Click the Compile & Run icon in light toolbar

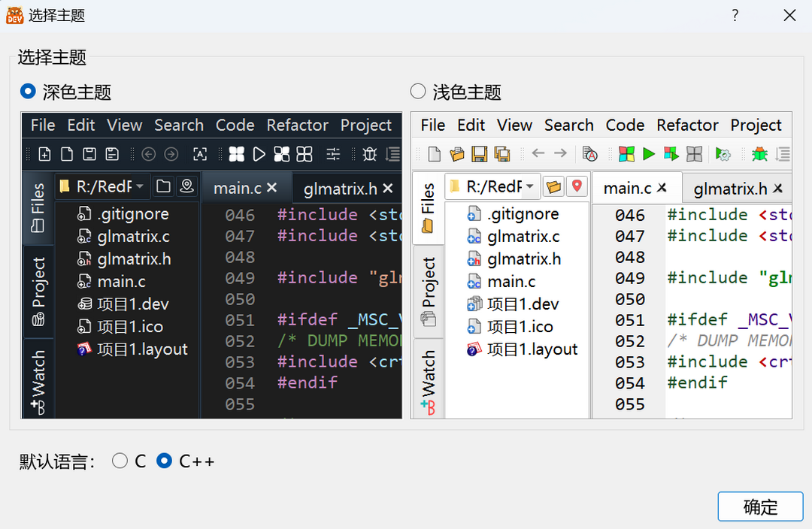[671, 154]
